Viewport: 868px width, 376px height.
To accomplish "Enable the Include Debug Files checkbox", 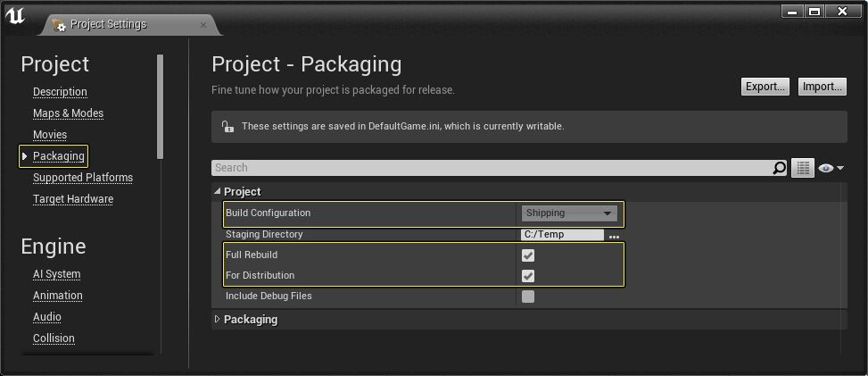I will [x=528, y=297].
